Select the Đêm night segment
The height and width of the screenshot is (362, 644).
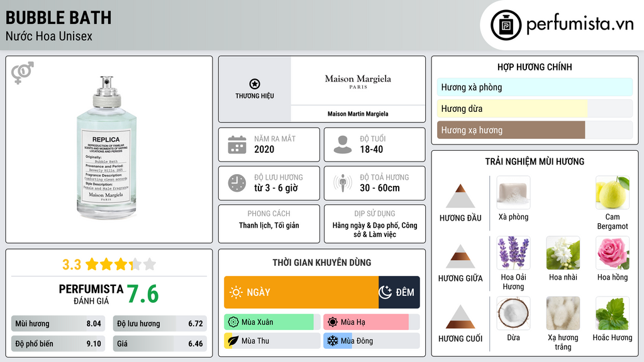399,292
